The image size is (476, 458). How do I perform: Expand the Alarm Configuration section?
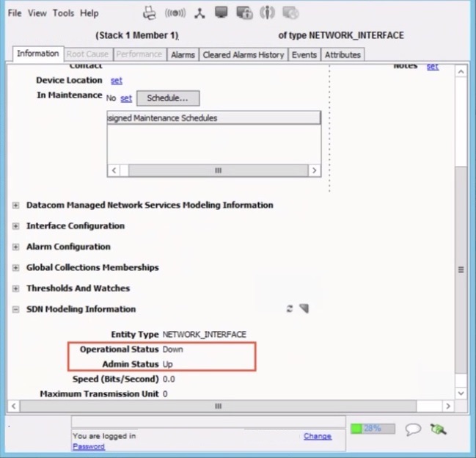pyautogui.click(x=16, y=247)
